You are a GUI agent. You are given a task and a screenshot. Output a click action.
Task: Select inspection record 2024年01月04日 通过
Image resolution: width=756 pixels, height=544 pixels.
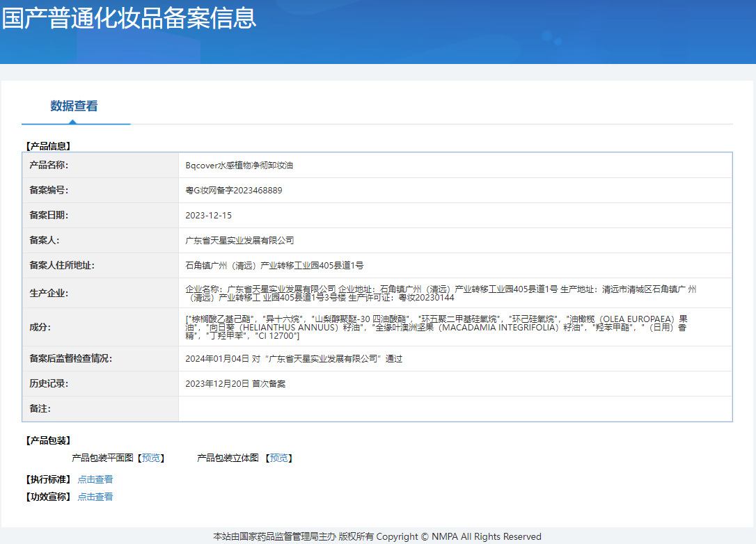point(294,359)
